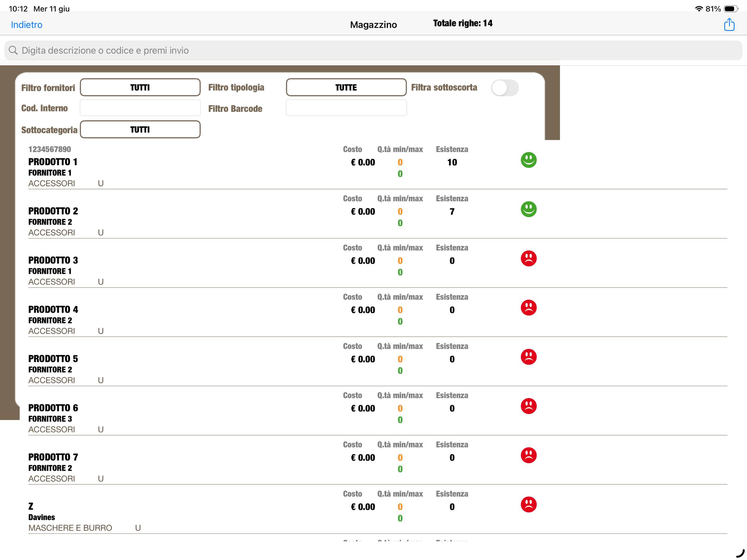Click the Cod. Interno input field
The image size is (747, 560).
(x=140, y=108)
